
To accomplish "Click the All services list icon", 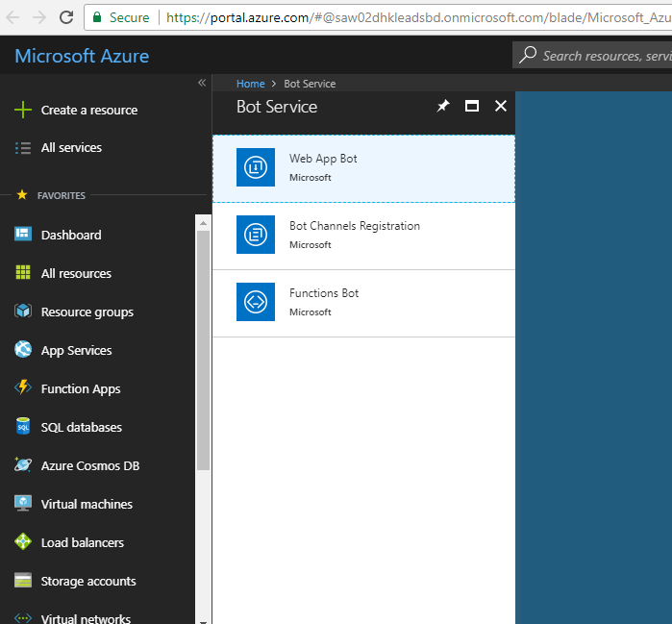I will point(23,148).
